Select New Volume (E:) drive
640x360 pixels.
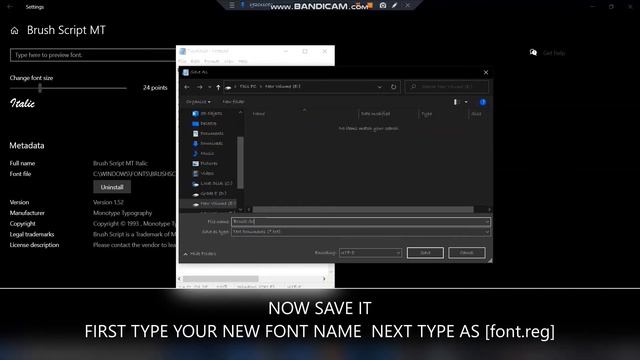pos(213,203)
